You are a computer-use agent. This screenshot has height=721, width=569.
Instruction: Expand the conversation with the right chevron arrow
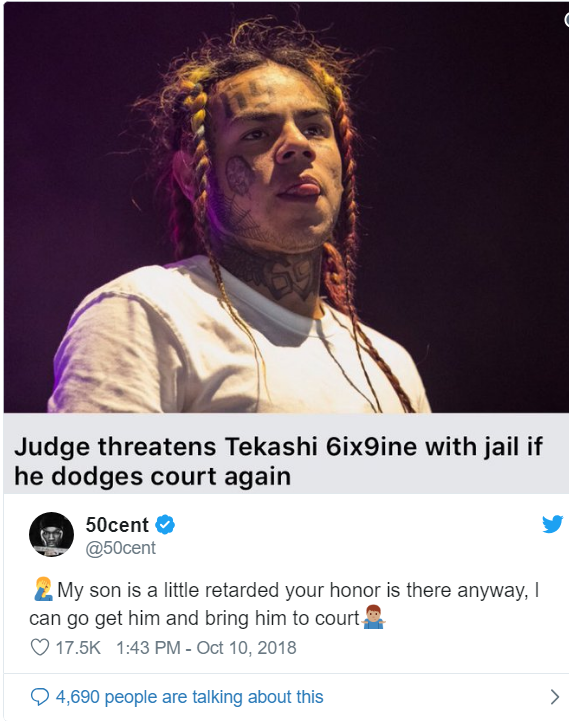[555, 697]
